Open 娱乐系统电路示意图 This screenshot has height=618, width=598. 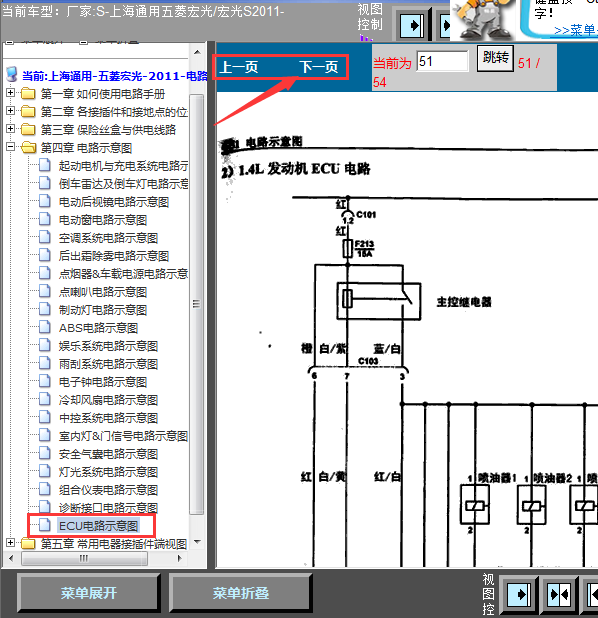108,346
